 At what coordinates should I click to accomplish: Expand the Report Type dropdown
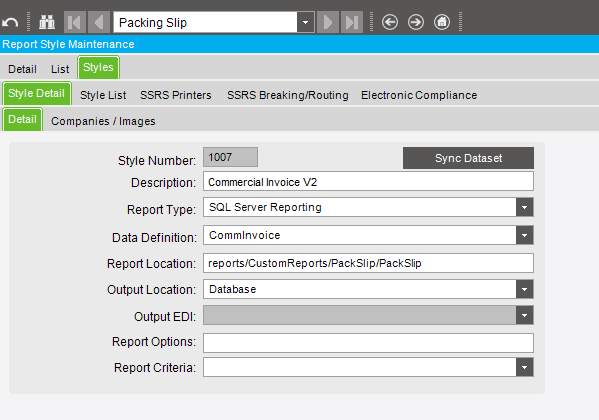[x=525, y=207]
